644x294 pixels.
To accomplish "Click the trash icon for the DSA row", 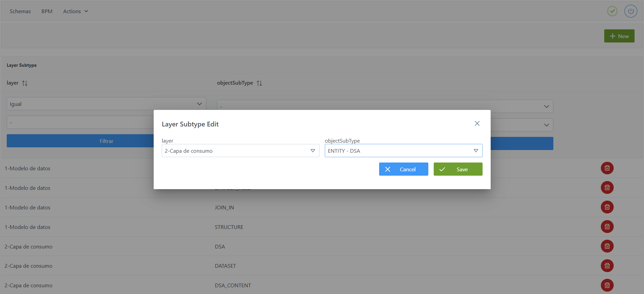I will [607, 246].
